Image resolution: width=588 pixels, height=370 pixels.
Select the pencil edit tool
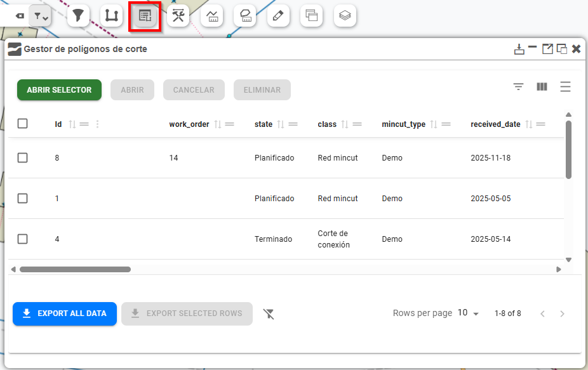278,16
